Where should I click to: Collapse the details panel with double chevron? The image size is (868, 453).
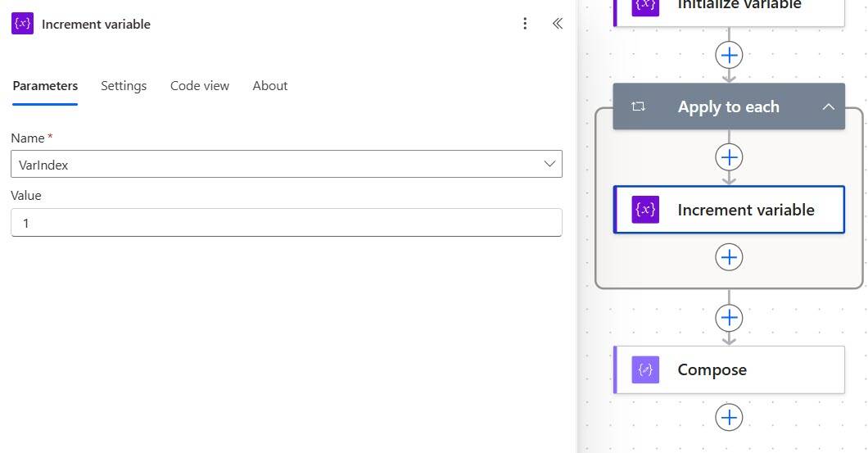coord(558,23)
